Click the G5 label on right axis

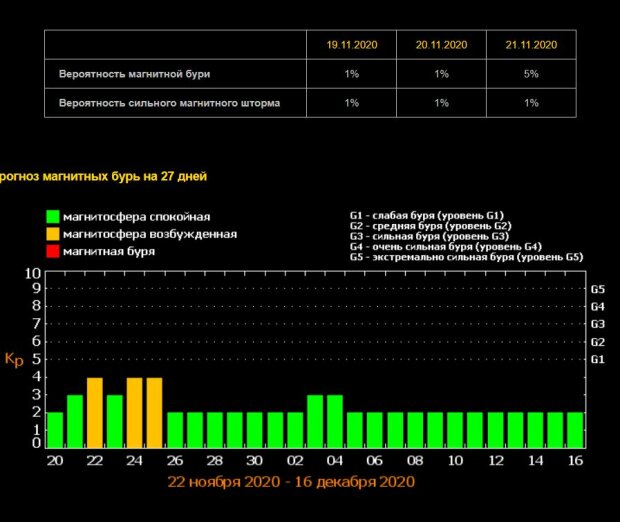(x=598, y=289)
